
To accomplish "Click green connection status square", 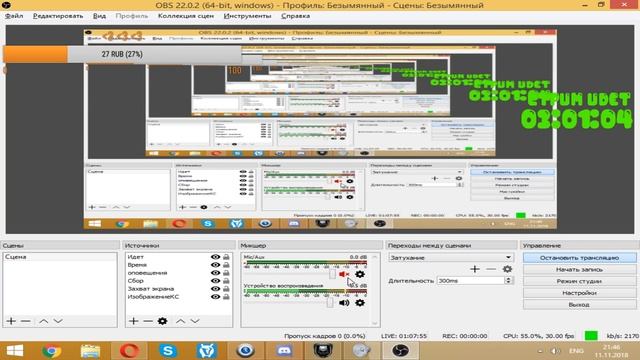I will 591,336.
